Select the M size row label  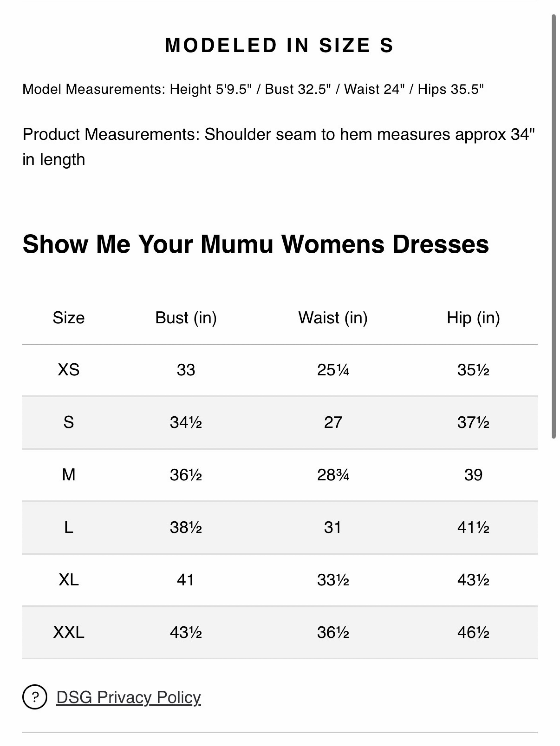[68, 475]
